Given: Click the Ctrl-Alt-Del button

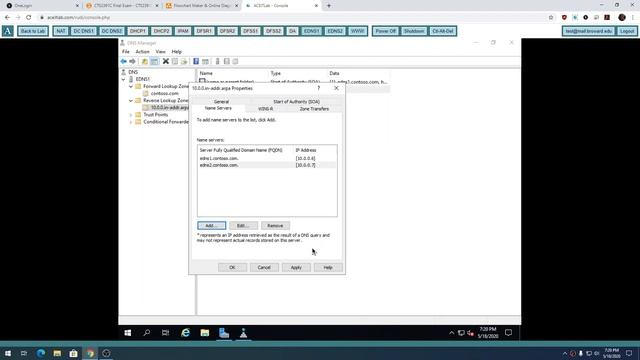Looking at the screenshot, I should (442, 31).
